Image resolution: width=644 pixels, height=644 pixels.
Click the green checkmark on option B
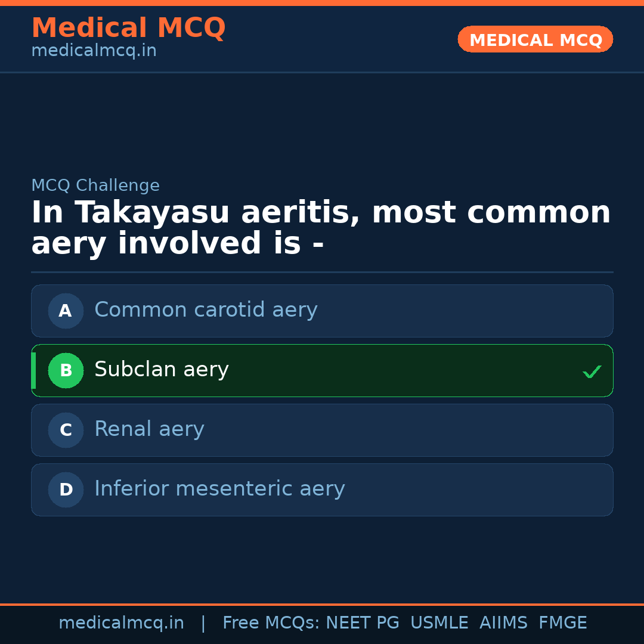tap(592, 371)
